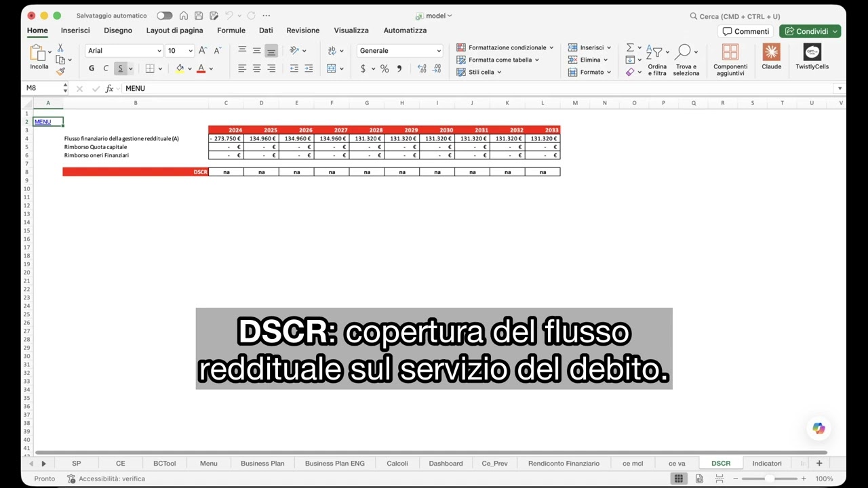Switch to the Dati ribbon tab

(x=266, y=30)
